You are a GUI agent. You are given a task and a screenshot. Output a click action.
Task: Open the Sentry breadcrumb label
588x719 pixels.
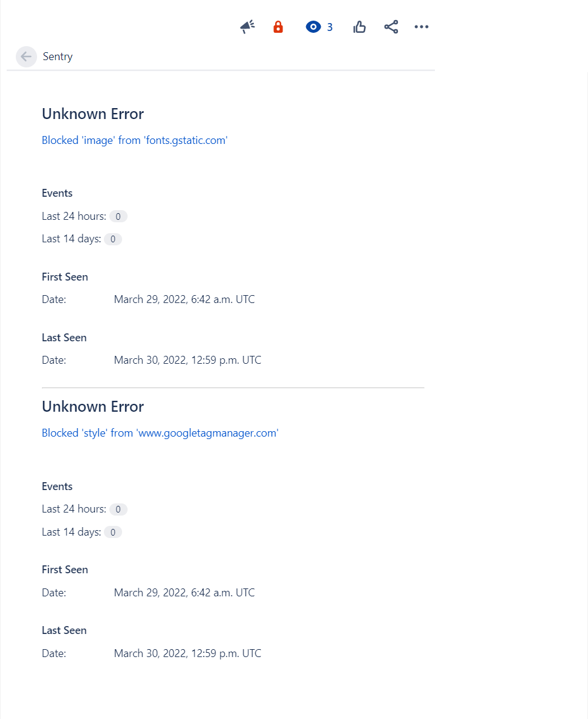[57, 56]
